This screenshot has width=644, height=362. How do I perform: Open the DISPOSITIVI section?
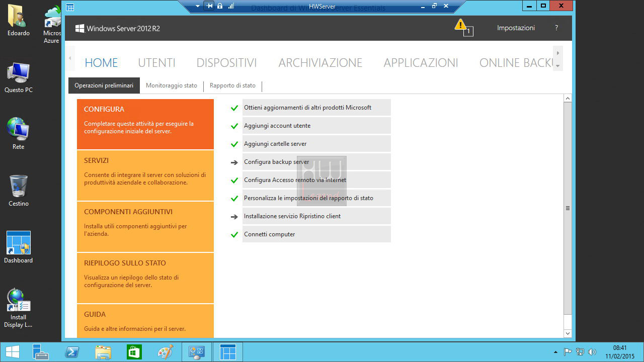point(226,63)
